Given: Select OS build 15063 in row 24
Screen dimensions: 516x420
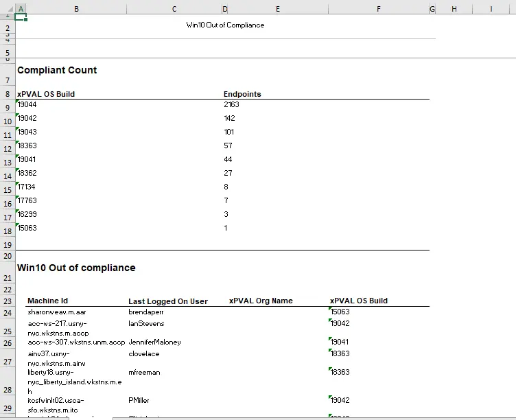Looking at the screenshot, I should coord(340,312).
